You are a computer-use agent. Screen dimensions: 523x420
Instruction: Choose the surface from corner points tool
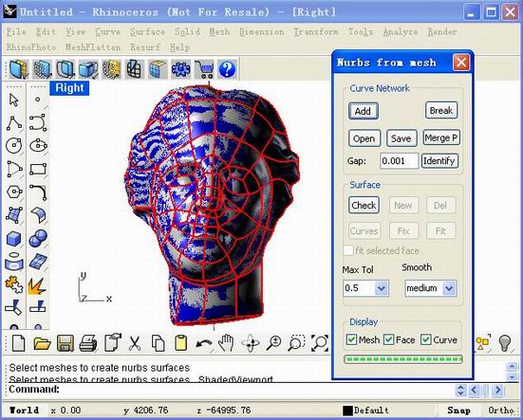pyautogui.click(x=14, y=215)
